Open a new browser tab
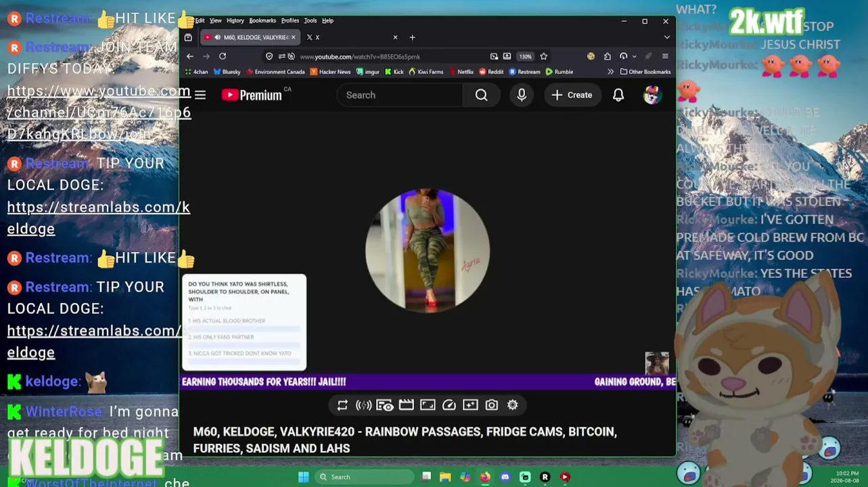868x487 pixels. [x=412, y=37]
